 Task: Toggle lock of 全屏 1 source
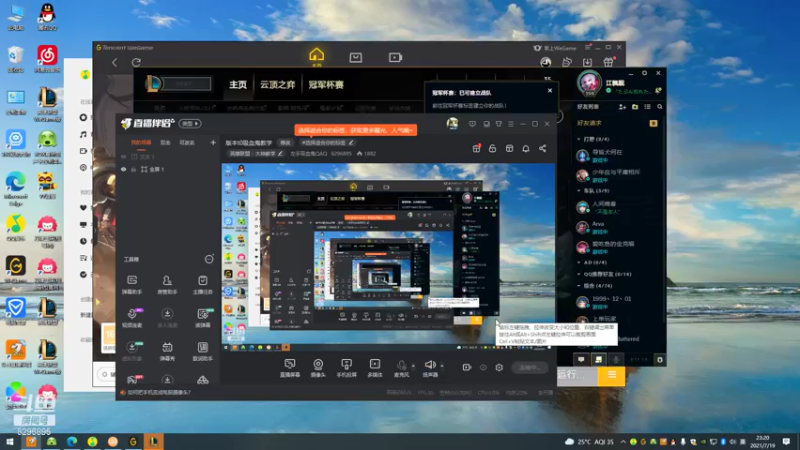[x=134, y=169]
